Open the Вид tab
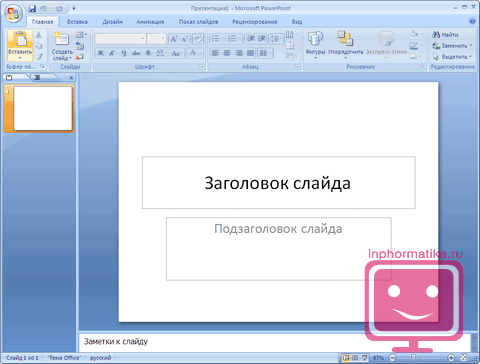The image size is (480, 364). 297,22
